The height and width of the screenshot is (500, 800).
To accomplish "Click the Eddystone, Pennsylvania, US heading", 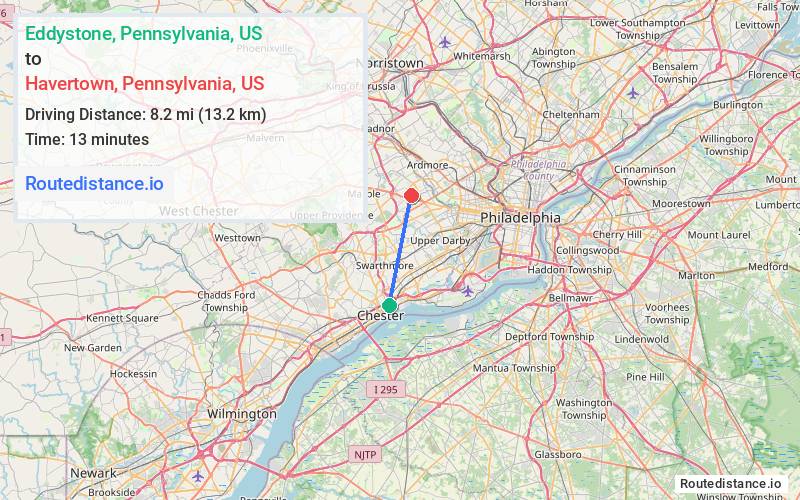I will click(x=144, y=33).
